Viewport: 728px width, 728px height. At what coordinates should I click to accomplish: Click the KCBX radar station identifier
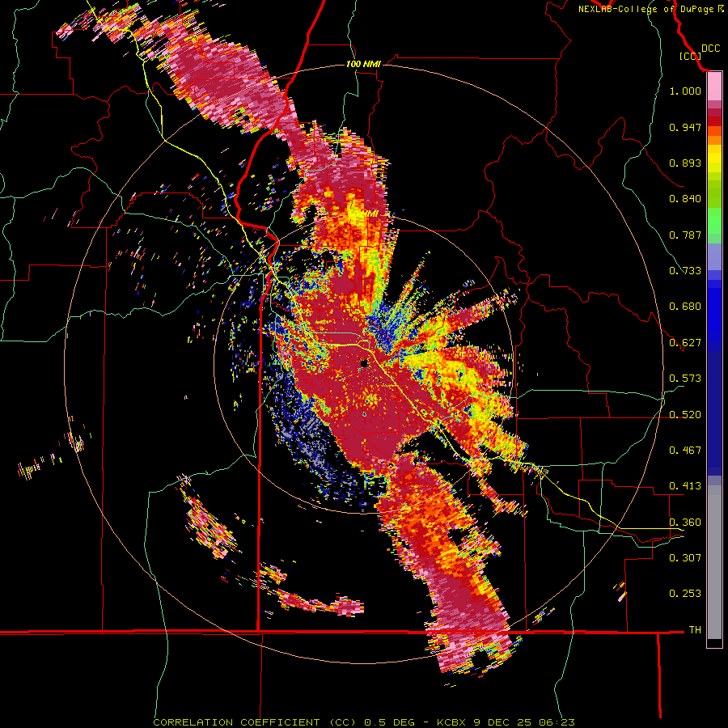pos(451,722)
